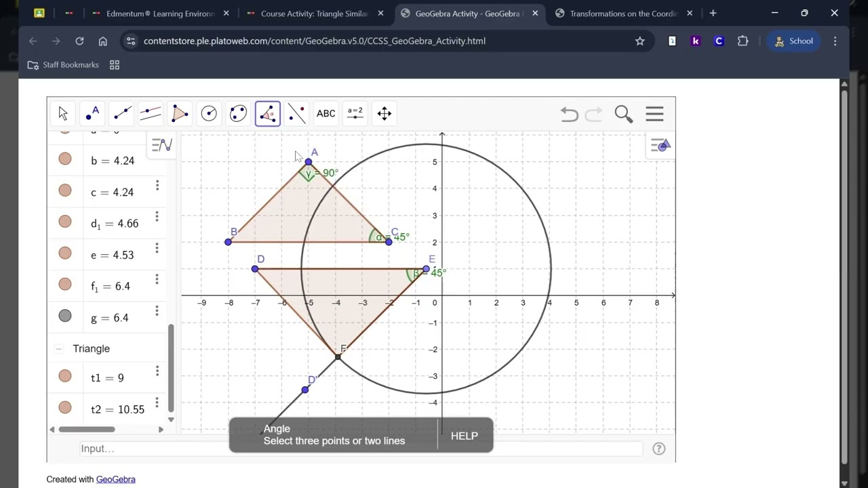This screenshot has height=488, width=868.
Task: Open options menu for e = 4.53
Action: (x=157, y=248)
